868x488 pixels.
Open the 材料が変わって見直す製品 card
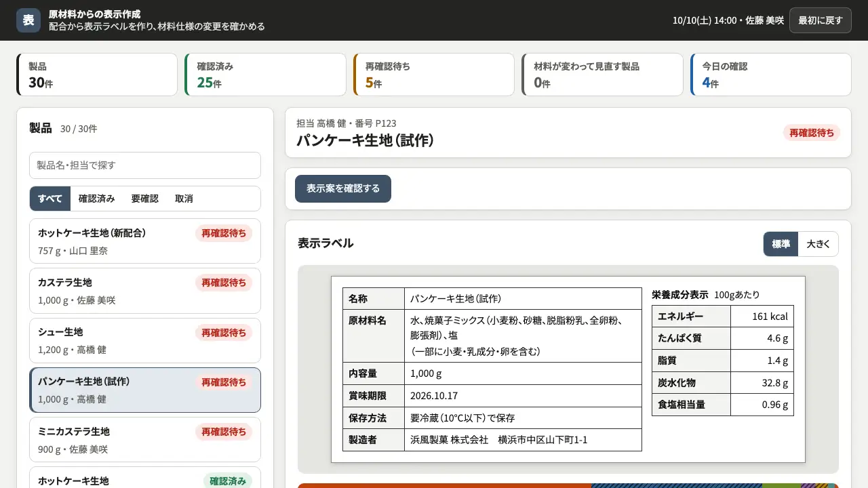(602, 75)
